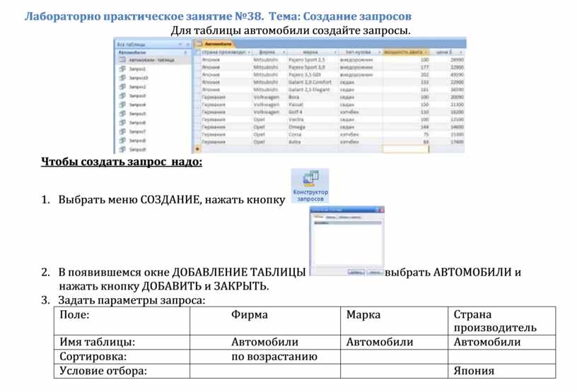
Task: Click the new-row cell under мощность двигателя
Action: [x=406, y=149]
